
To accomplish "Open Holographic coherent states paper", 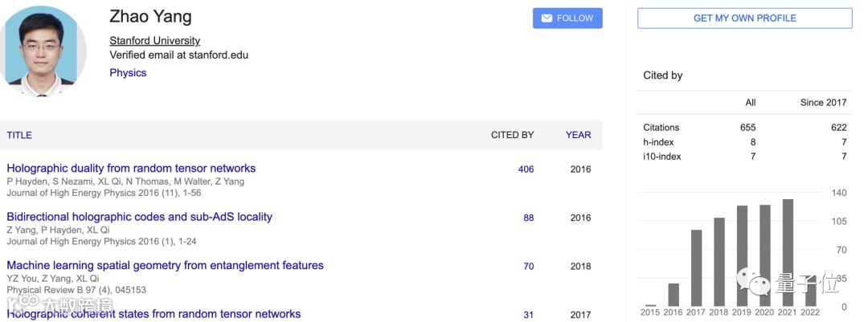I will pos(154,314).
